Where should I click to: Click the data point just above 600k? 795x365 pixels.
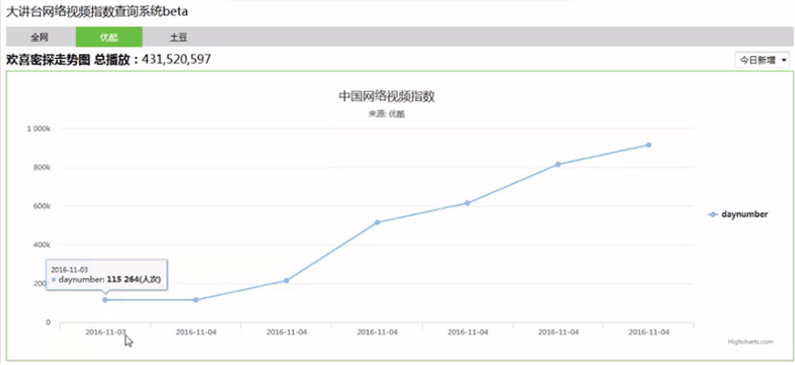[x=467, y=203]
